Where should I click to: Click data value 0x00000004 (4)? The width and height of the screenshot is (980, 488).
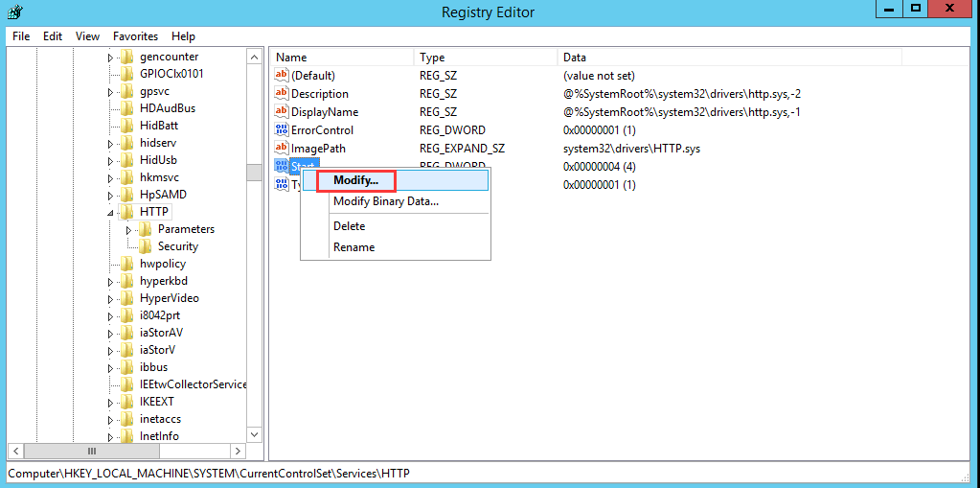coord(600,167)
